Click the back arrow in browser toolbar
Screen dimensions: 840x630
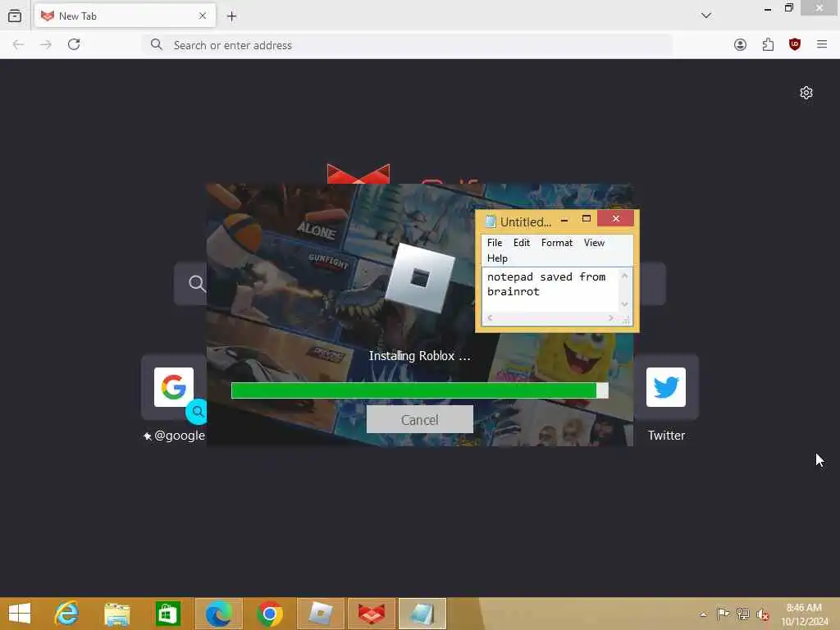[x=18, y=44]
